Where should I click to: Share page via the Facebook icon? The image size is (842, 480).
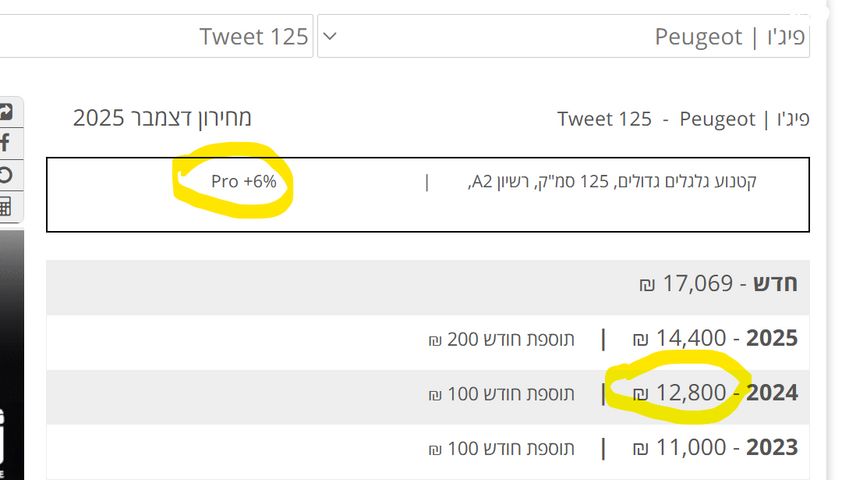(6, 143)
